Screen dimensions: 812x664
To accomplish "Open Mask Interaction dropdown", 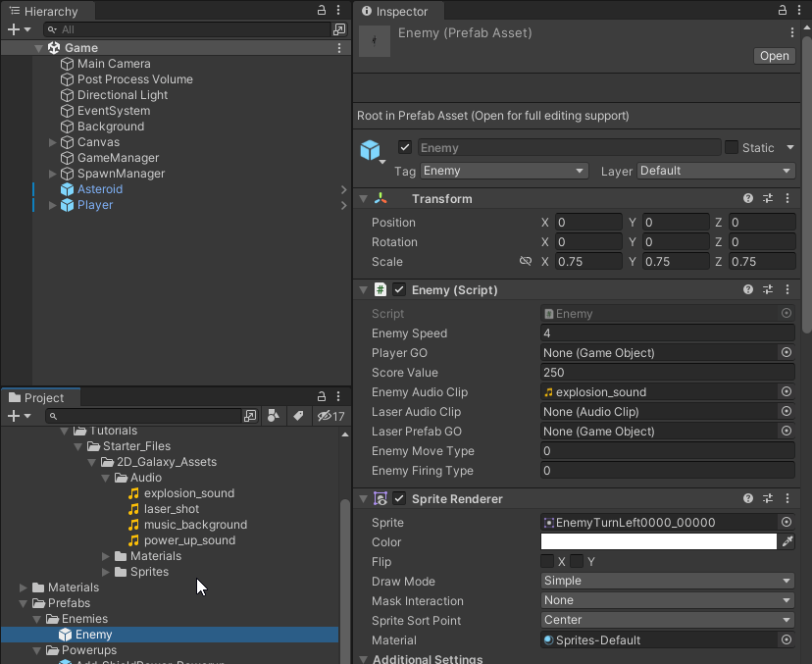I will point(668,600).
